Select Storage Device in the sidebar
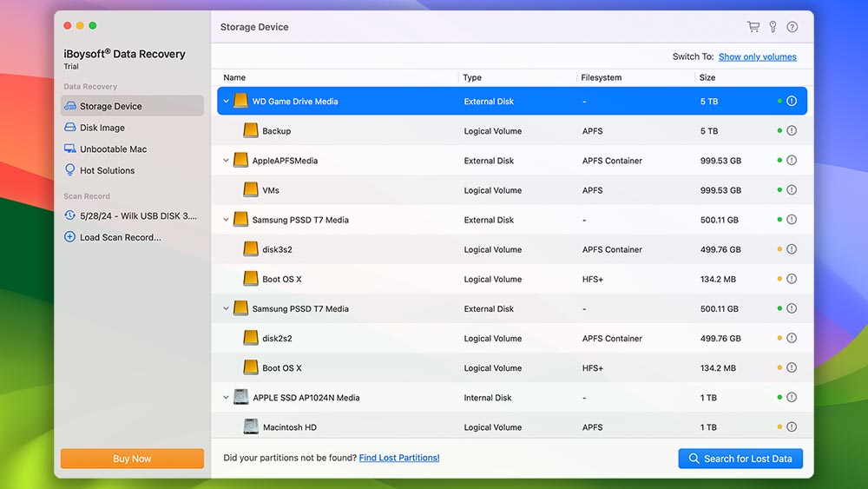Viewport: 868px width, 489px height. click(132, 106)
